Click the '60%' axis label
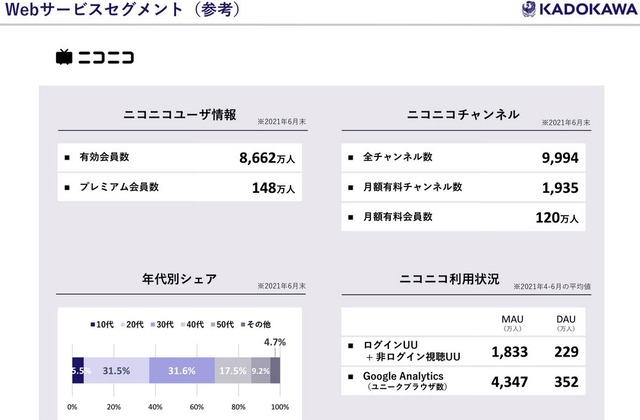 click(197, 407)
